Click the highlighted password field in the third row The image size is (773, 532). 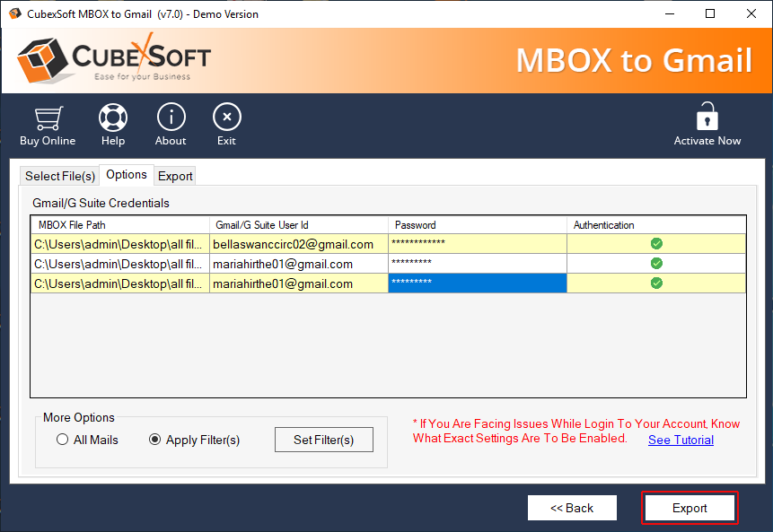(478, 283)
